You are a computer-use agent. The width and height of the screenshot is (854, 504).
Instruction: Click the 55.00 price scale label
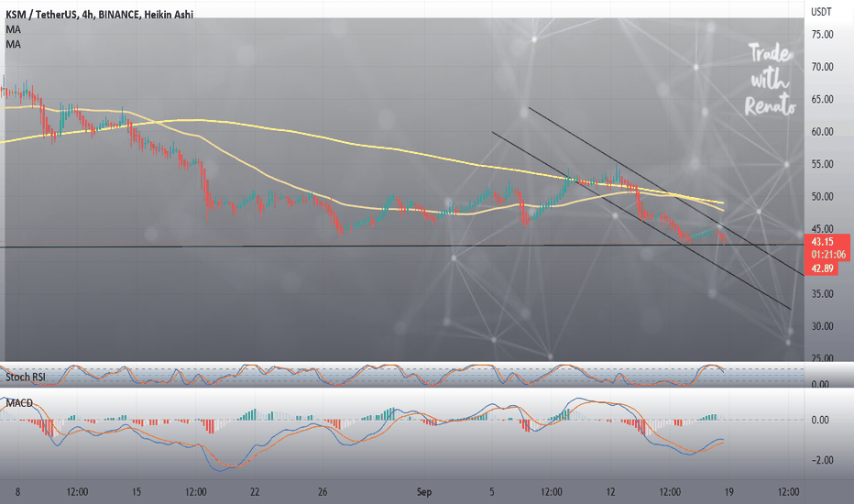(x=823, y=164)
